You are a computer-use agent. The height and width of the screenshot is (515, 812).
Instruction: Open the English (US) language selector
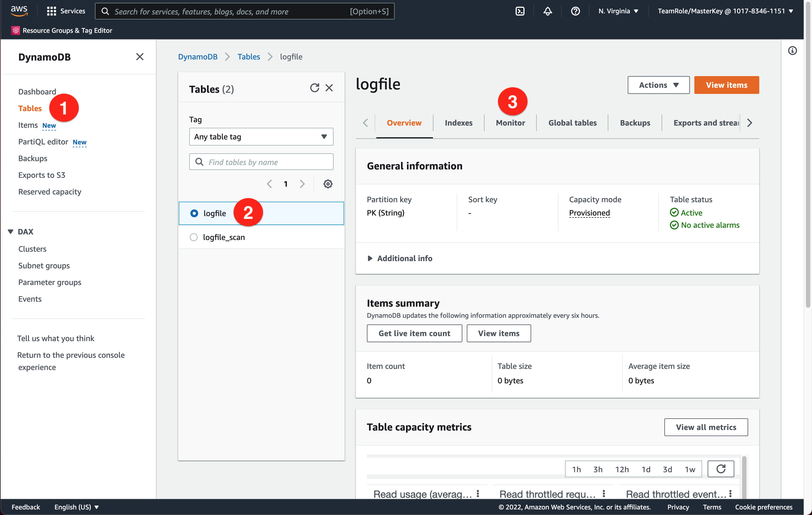[x=77, y=507]
